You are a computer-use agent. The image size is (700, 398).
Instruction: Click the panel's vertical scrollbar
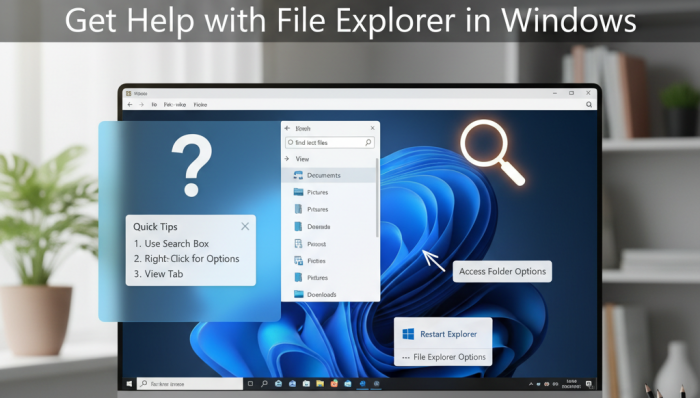[x=377, y=198]
